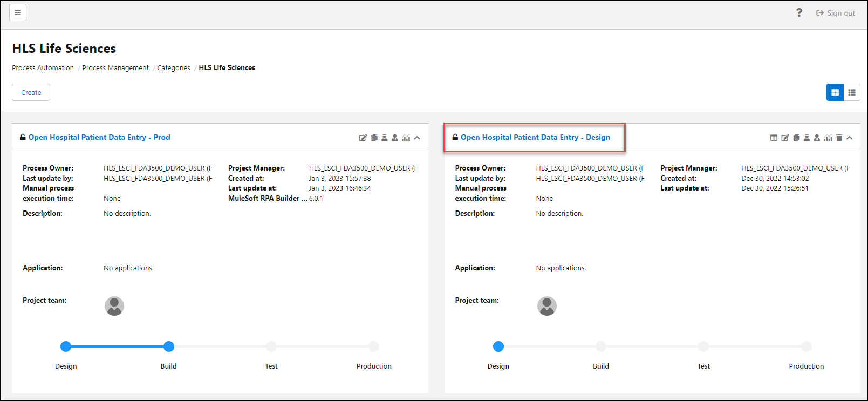Click the edit icon on Design process card
Image resolution: width=868 pixels, height=401 pixels.
pos(785,138)
